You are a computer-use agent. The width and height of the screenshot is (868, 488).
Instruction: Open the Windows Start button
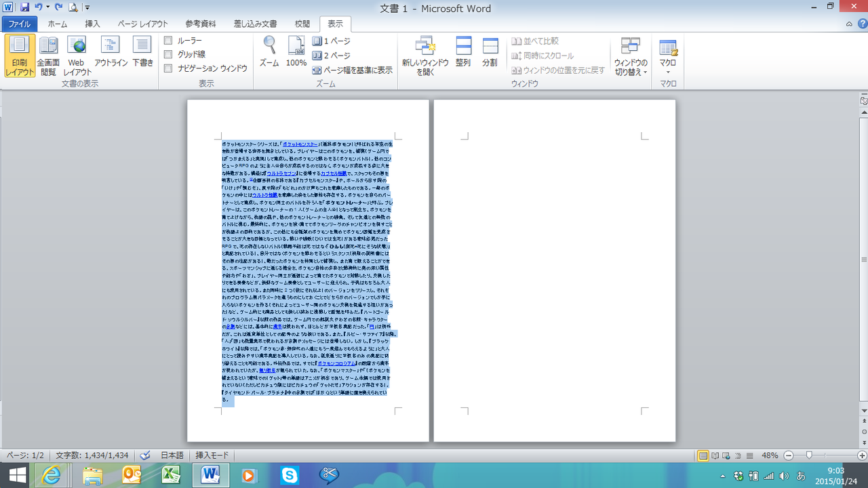pos(17,476)
